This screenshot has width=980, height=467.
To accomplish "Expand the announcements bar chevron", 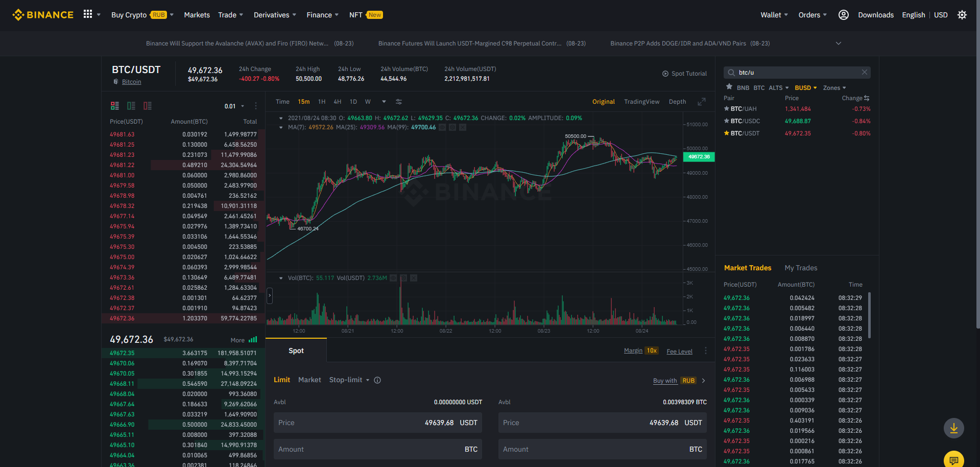I will point(839,43).
